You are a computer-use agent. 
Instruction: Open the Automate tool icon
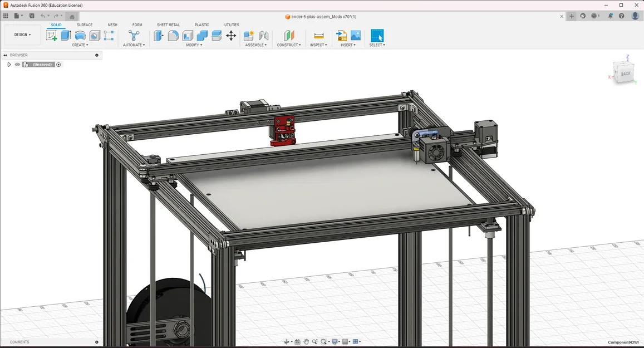(x=134, y=36)
